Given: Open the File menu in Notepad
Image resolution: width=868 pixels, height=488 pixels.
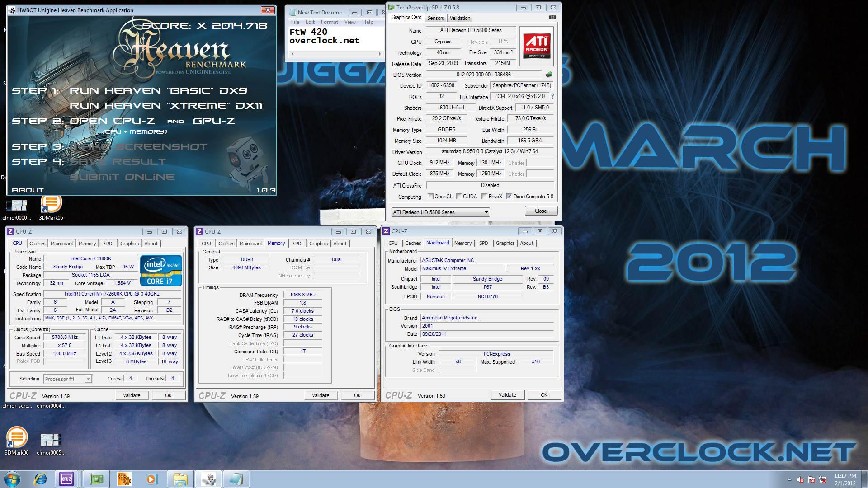Looking at the screenshot, I should tap(295, 22).
